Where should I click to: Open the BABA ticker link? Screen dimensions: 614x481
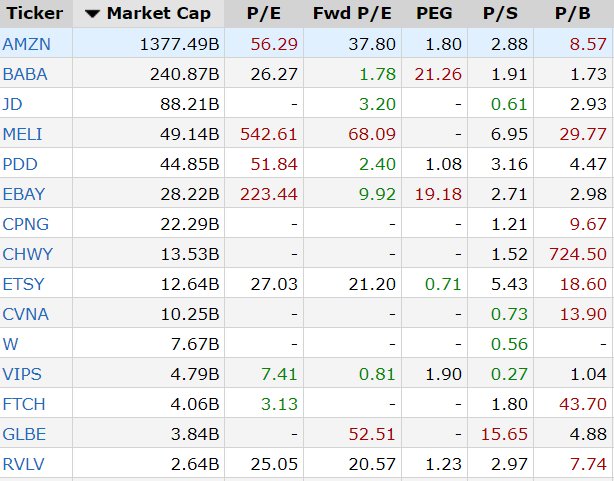point(25,74)
